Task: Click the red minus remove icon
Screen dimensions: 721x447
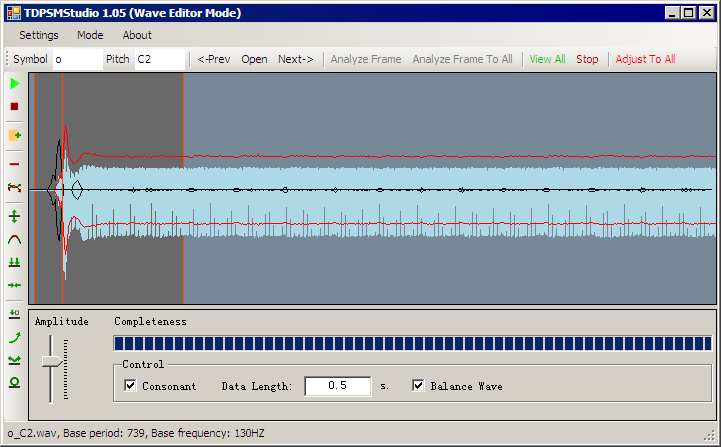Action: tap(15, 164)
